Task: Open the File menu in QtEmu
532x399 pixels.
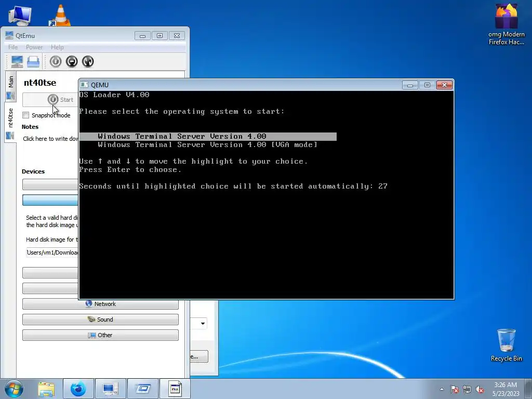Action: tap(13, 47)
